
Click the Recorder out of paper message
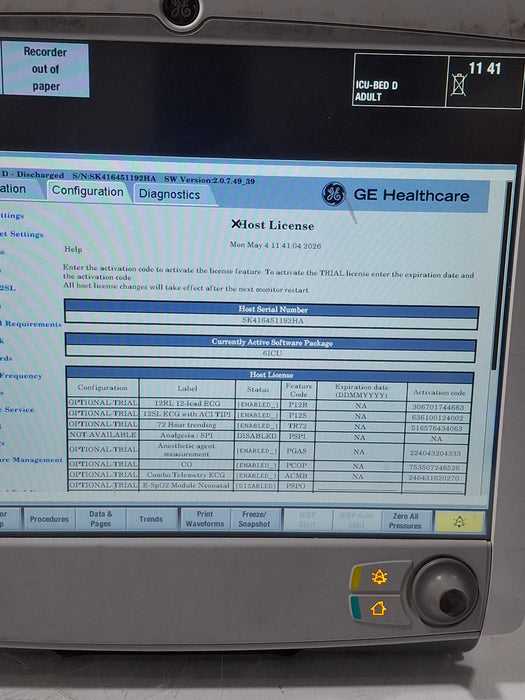tap(46, 69)
